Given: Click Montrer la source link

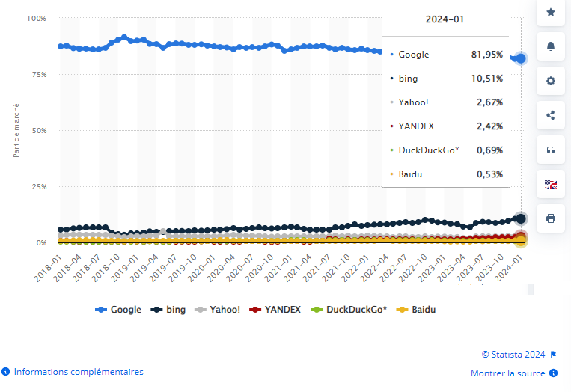Looking at the screenshot, I should point(507,373).
